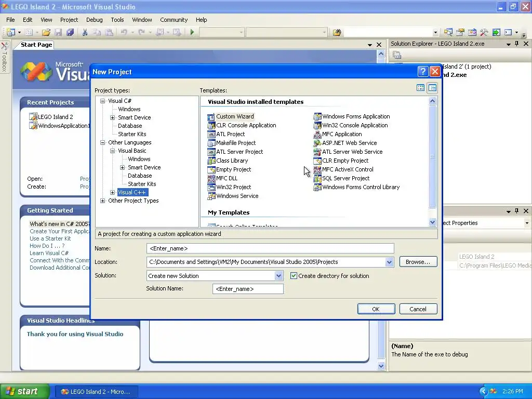Screen dimensions: 532x399
Task: Open the File menu
Action: coord(10,20)
